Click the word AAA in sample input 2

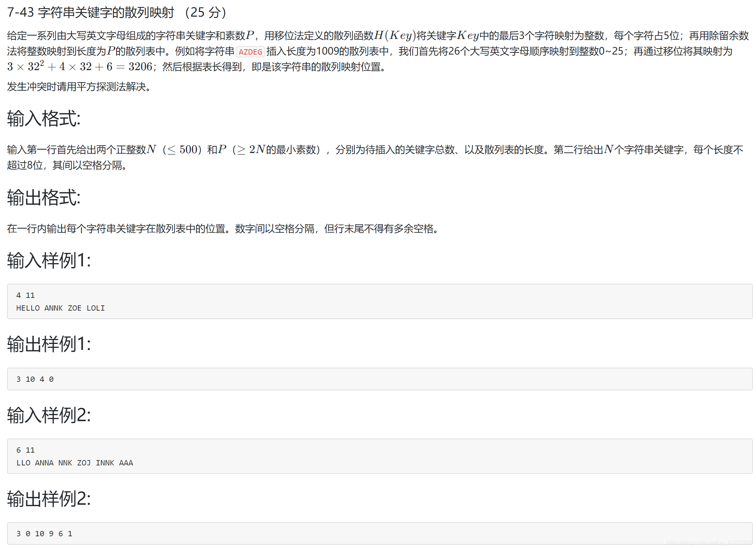point(126,463)
